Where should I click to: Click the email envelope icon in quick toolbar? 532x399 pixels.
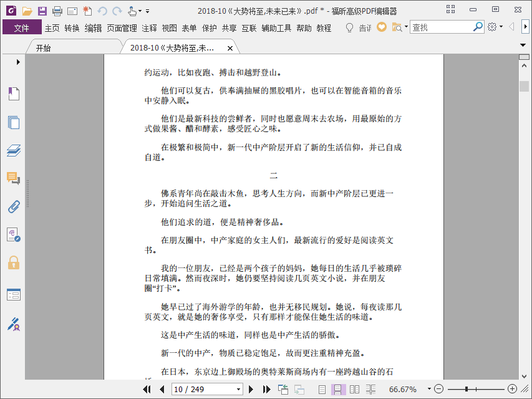tap(72, 12)
